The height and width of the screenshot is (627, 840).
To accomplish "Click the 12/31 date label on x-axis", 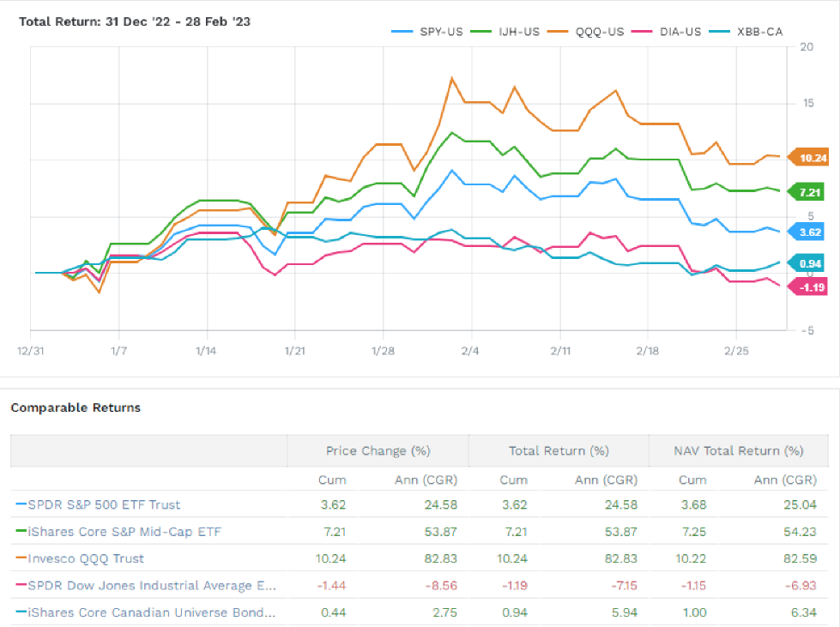I will coord(31,351).
